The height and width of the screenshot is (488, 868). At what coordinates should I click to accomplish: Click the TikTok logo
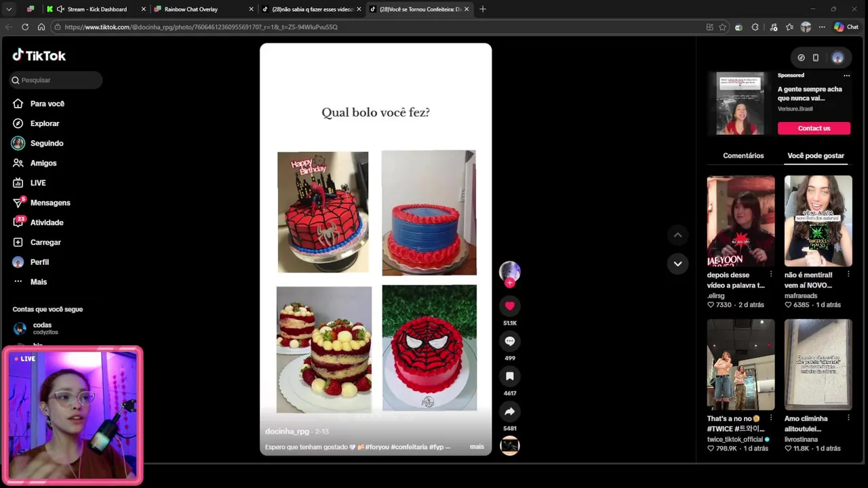pos(39,56)
